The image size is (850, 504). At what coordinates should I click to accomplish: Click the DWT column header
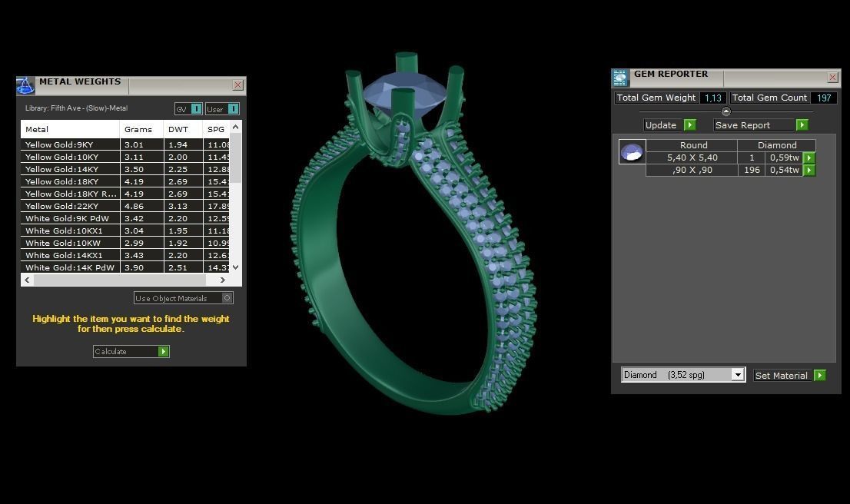point(183,129)
